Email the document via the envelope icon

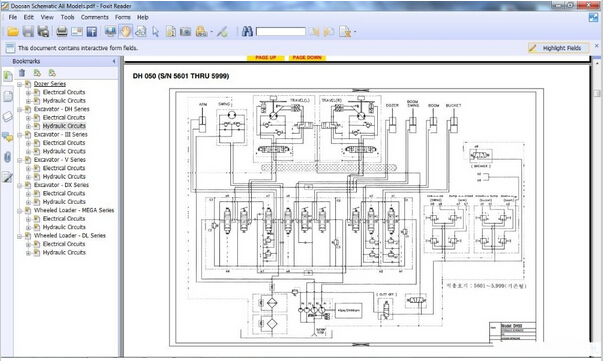pyautogui.click(x=77, y=32)
